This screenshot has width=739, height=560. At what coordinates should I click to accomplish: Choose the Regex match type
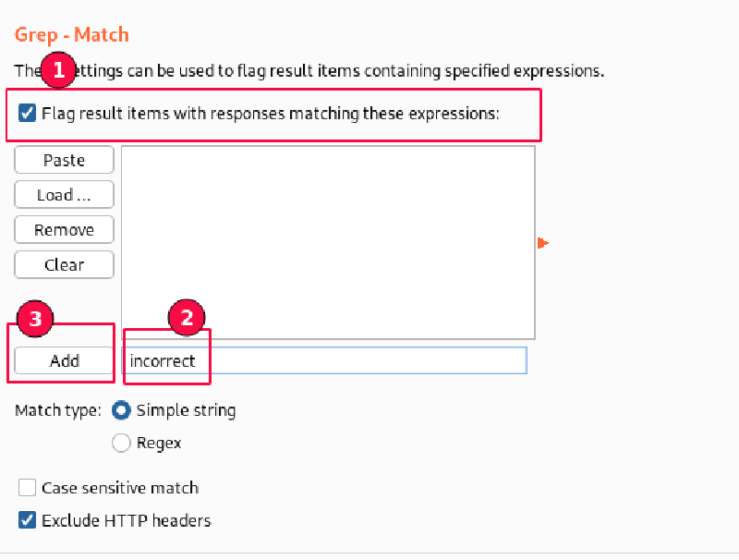(x=121, y=443)
